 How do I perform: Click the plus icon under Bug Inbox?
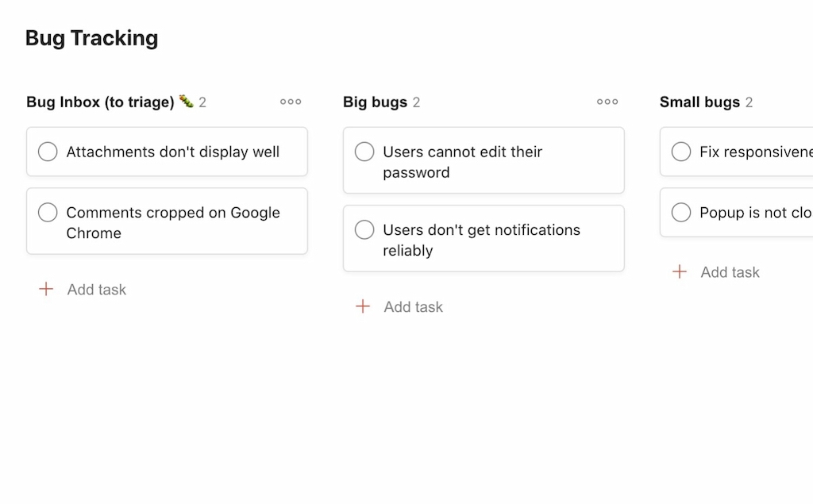click(47, 289)
